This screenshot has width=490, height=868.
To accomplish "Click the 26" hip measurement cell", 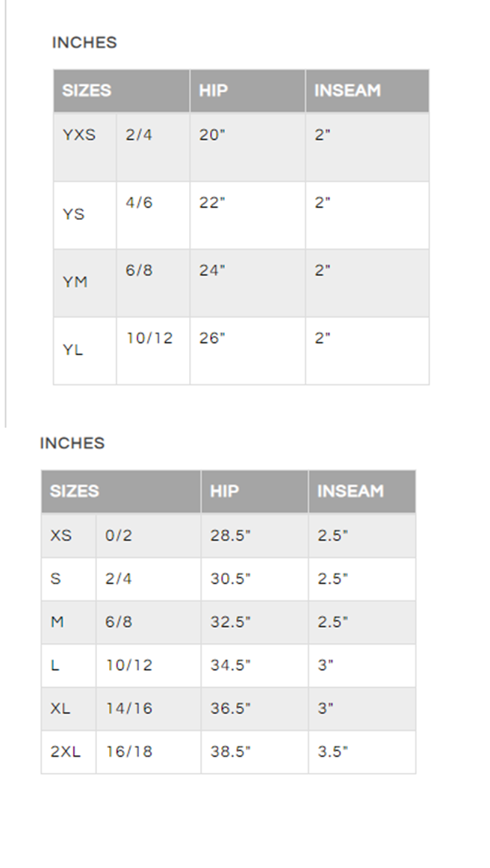I will pyautogui.click(x=248, y=351).
